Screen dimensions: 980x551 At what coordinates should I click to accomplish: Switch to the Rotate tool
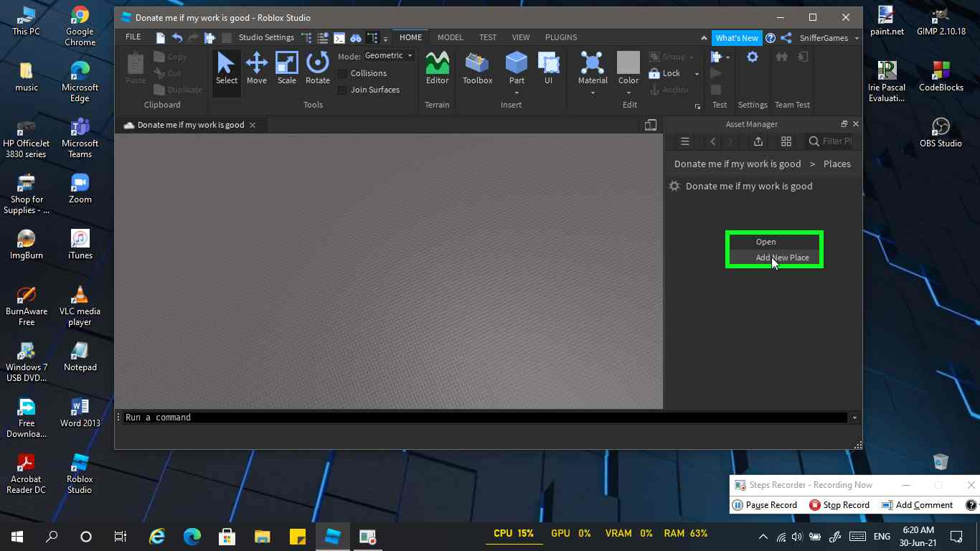[317, 68]
